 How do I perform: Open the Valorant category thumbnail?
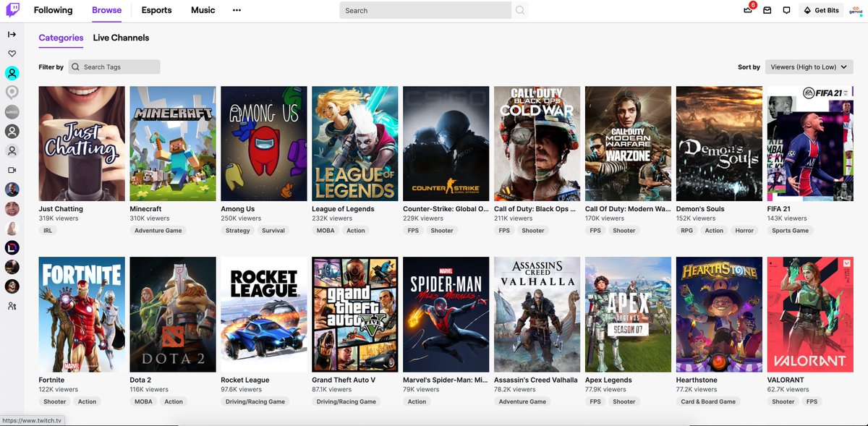pyautogui.click(x=810, y=314)
